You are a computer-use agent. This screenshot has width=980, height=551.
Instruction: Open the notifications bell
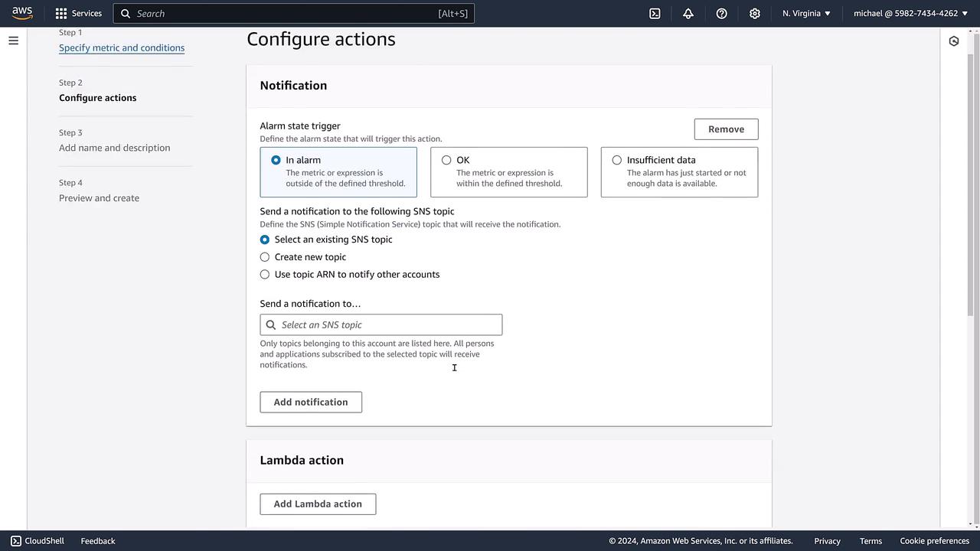(688, 13)
